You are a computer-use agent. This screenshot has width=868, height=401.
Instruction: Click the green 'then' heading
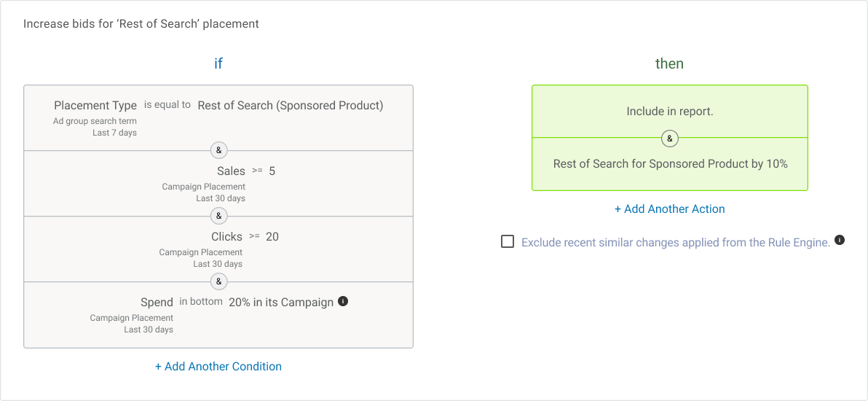point(669,63)
